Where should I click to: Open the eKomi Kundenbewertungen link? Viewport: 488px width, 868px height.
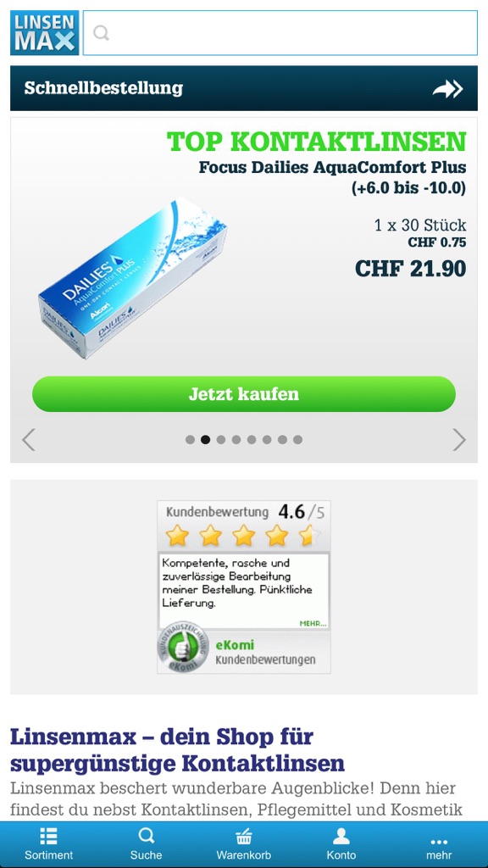pos(265,652)
